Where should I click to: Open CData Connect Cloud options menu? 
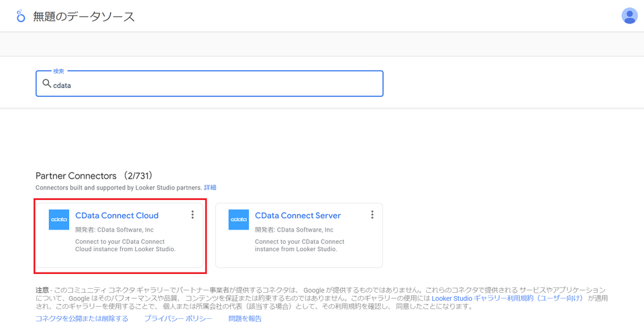pyautogui.click(x=193, y=215)
